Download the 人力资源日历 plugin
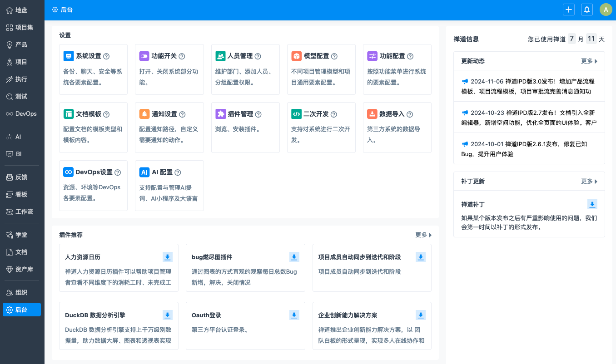The width and height of the screenshot is (616, 364). pyautogui.click(x=168, y=257)
